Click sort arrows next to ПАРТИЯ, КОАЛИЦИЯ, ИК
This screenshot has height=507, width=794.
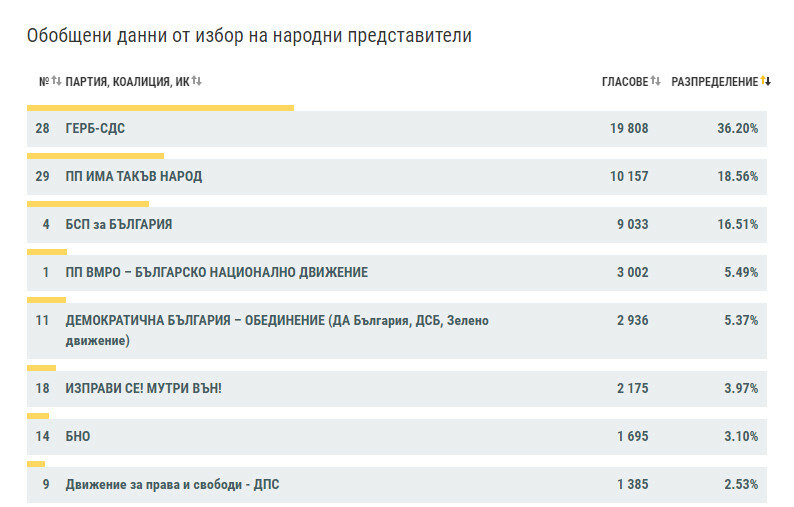coord(197,81)
